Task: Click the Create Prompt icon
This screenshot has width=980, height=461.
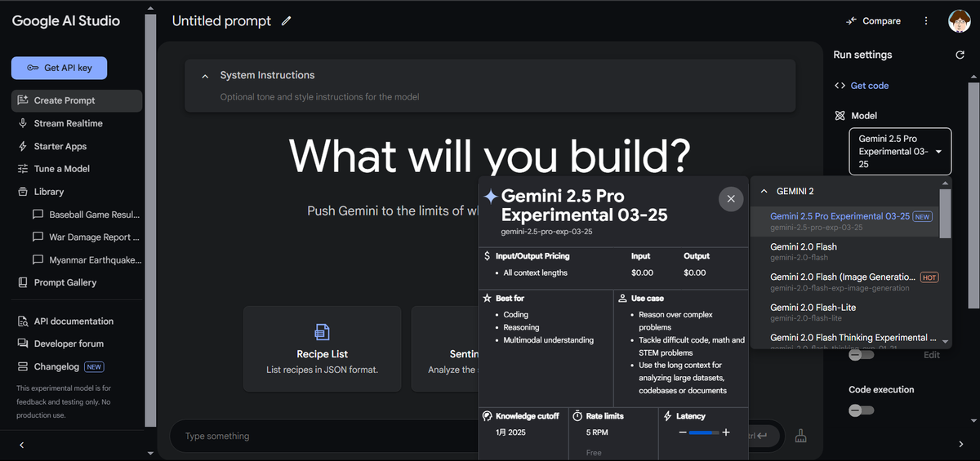Action: (x=23, y=100)
